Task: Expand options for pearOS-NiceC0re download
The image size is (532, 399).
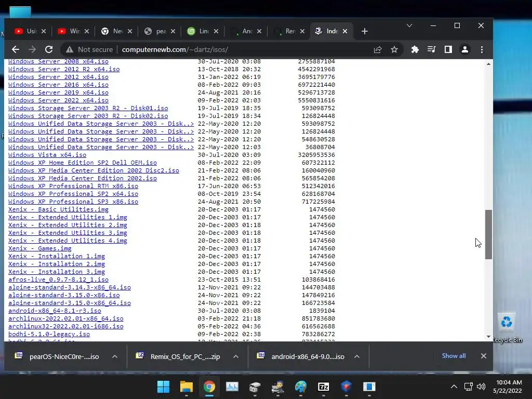Action: (115, 356)
